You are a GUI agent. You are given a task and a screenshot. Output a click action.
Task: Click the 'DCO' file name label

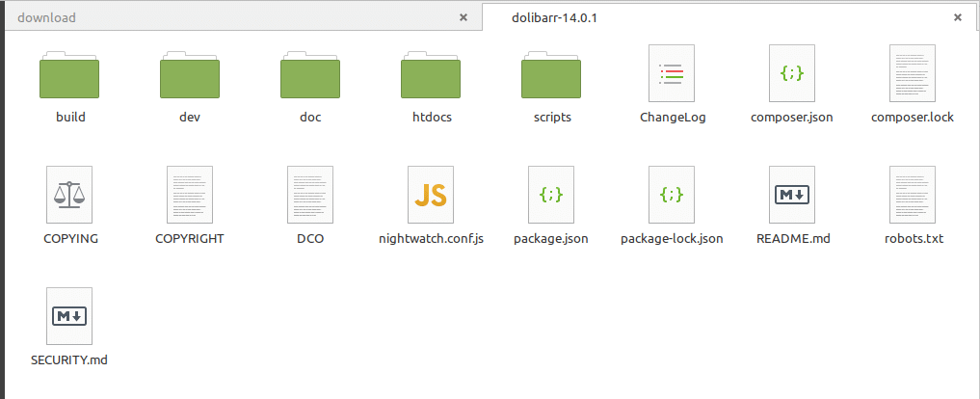click(x=310, y=238)
